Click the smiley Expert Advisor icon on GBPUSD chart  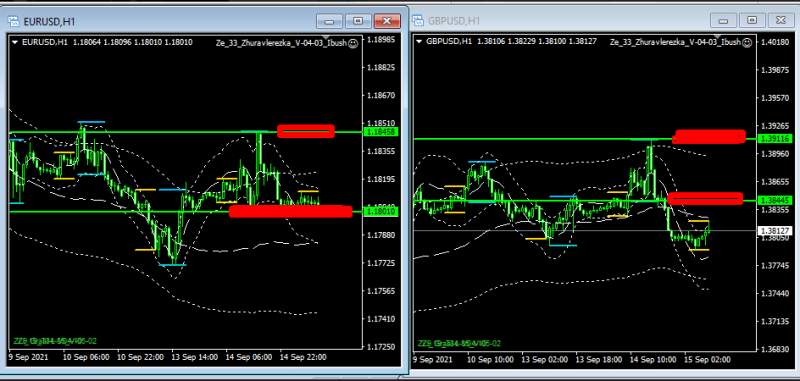coord(746,42)
